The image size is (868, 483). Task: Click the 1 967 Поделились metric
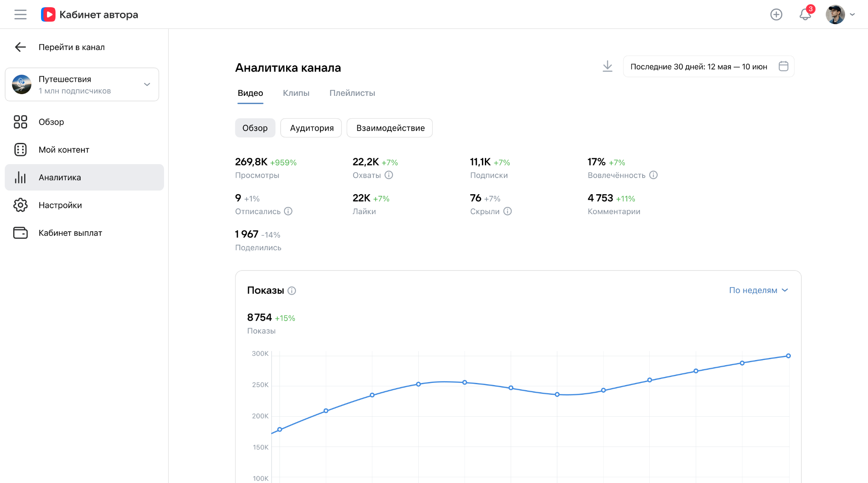pos(258,240)
